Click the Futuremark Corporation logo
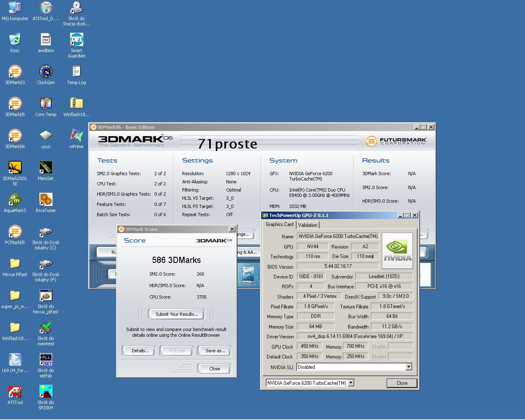Viewport: 525px width, 420px height. tap(397, 141)
